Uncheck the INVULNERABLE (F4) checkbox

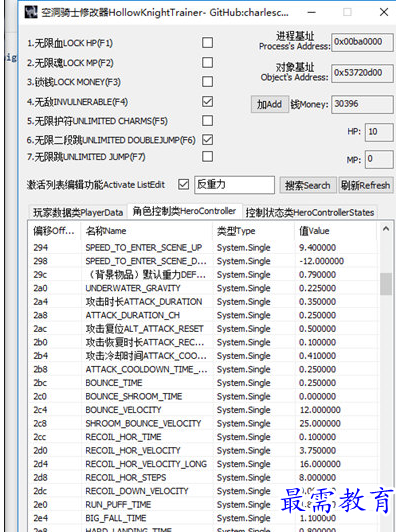(207, 101)
